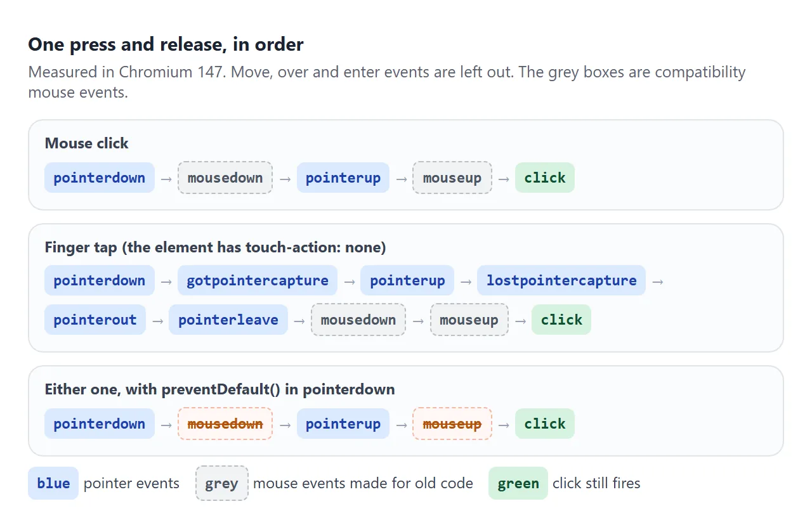Select the pointerleave chip
Image resolution: width=812 pixels, height=525 pixels.
[228, 320]
